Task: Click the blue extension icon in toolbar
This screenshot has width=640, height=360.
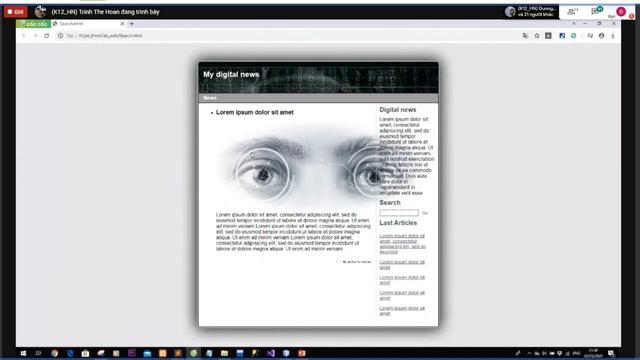Action: pos(562,36)
